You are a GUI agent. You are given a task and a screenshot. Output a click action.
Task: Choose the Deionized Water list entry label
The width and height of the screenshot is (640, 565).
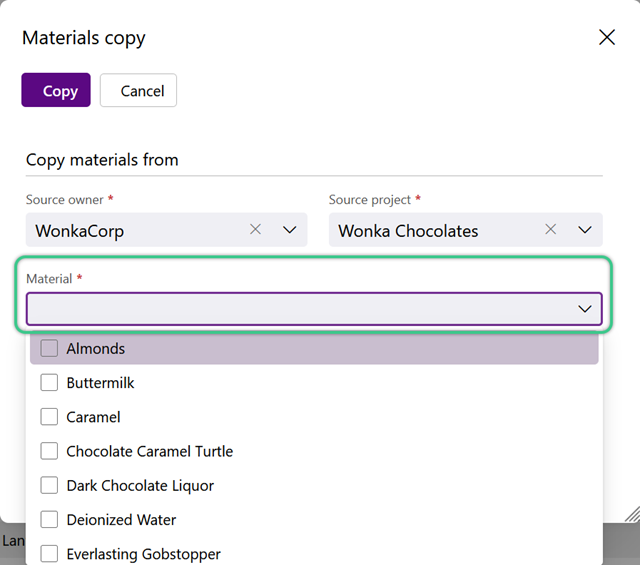point(121,520)
